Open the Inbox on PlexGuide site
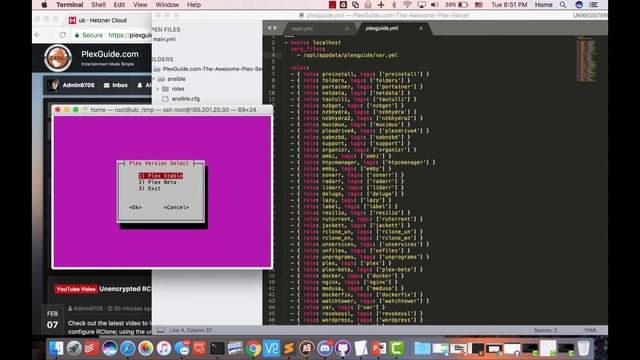Screen dimensions: 640x360 click(116, 85)
